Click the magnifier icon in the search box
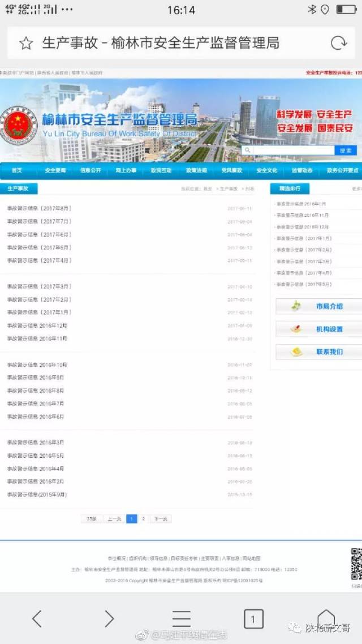The image size is (362, 644). [247, 151]
